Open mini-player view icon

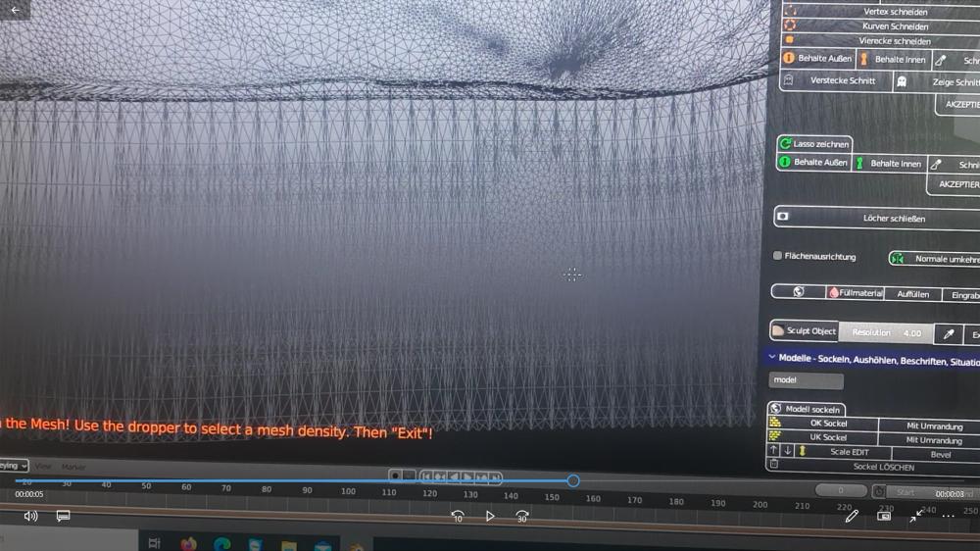click(x=884, y=516)
